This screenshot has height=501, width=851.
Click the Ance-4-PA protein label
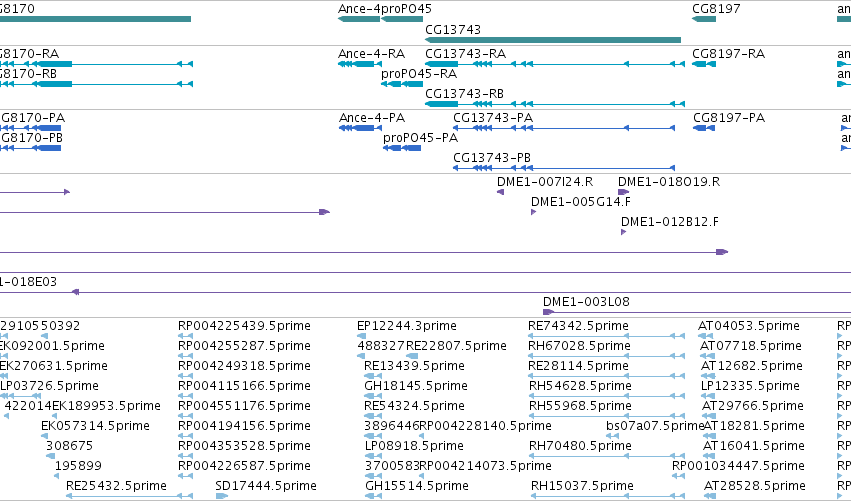click(372, 118)
